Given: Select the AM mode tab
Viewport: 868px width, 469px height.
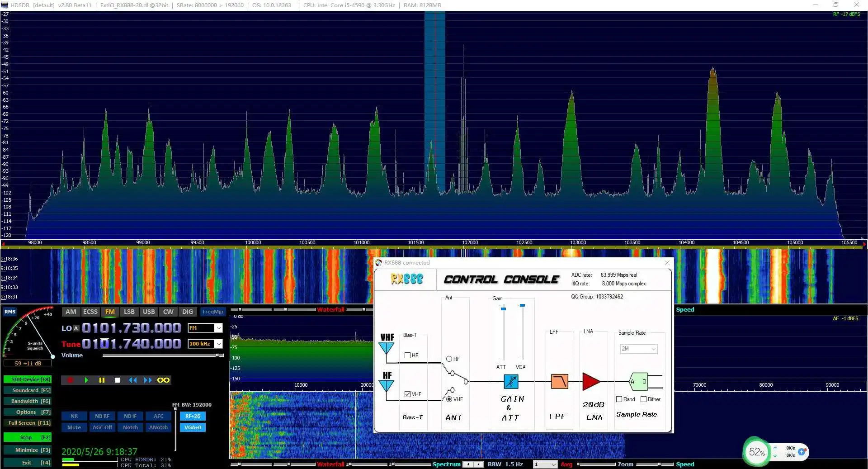Looking at the screenshot, I should coord(71,312).
